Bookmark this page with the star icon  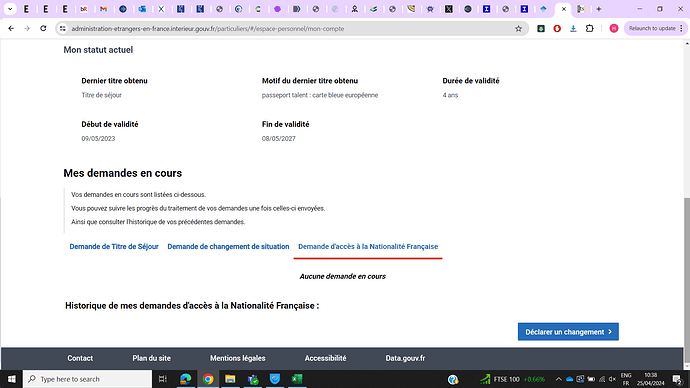coord(518,29)
